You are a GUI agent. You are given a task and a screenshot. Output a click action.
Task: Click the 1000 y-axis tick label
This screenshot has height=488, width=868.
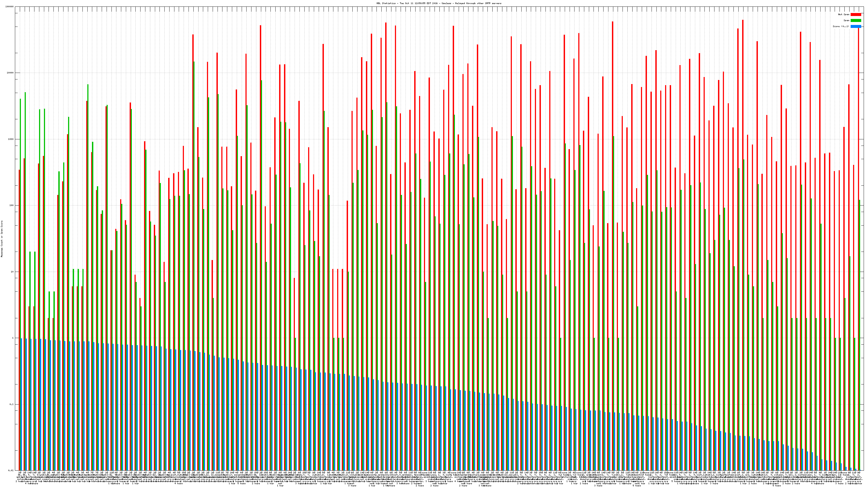11,139
